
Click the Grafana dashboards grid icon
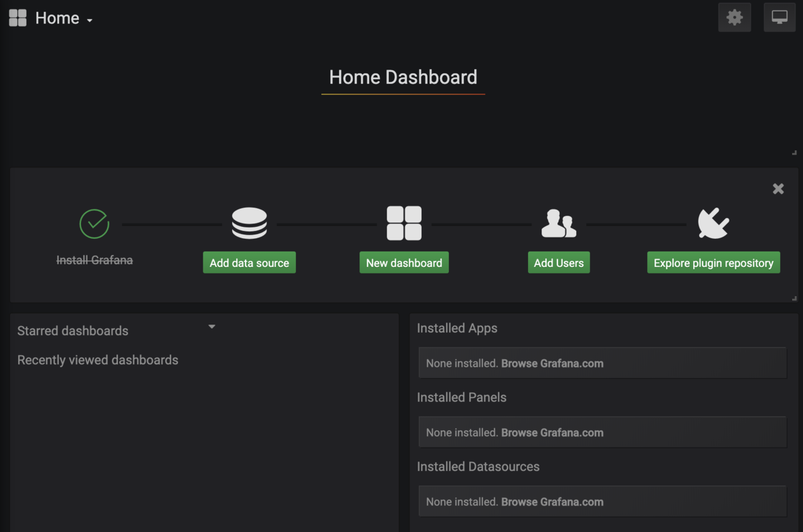click(17, 18)
